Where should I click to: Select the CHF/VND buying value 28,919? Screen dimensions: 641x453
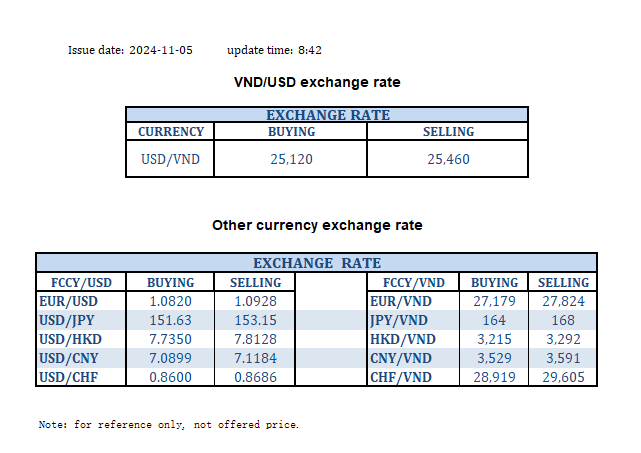494,376
